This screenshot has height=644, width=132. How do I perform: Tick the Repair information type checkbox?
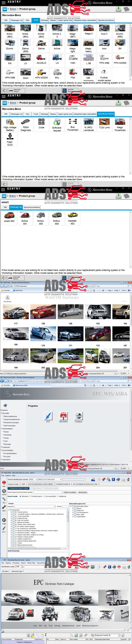click(x=75, y=508)
